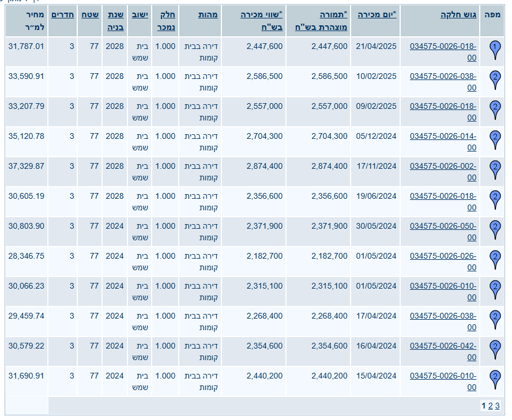
Task: Open map pin for 17/11/2024 sale
Action: pos(495,169)
